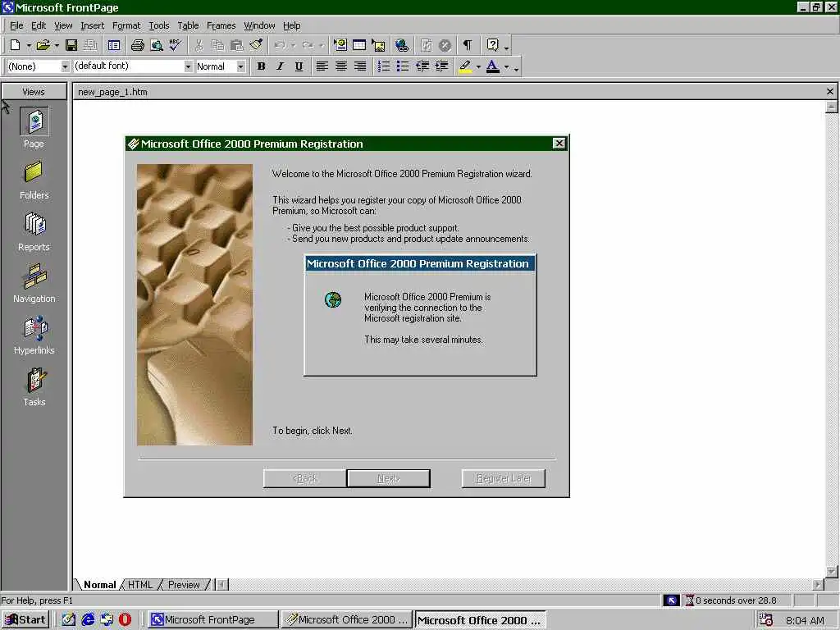Toggle Align Left

click(322, 66)
